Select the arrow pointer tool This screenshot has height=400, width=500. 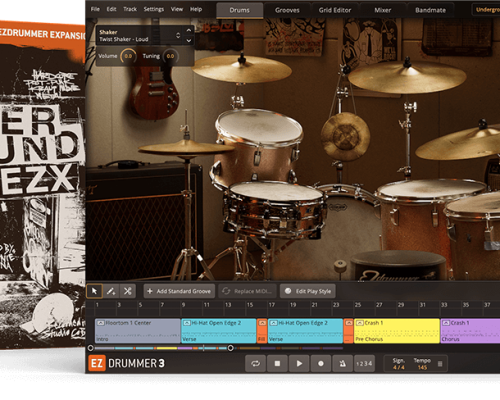coord(94,291)
